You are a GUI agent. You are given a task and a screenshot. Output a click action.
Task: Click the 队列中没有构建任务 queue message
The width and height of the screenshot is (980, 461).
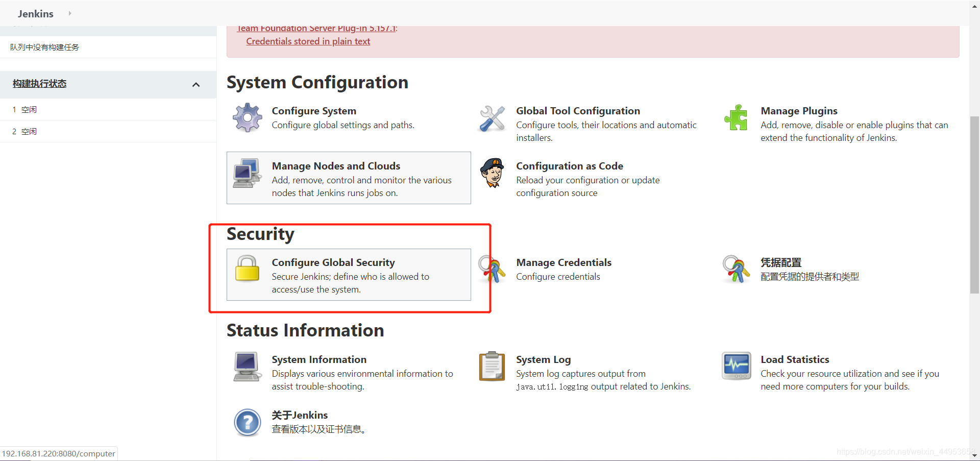[x=45, y=47]
